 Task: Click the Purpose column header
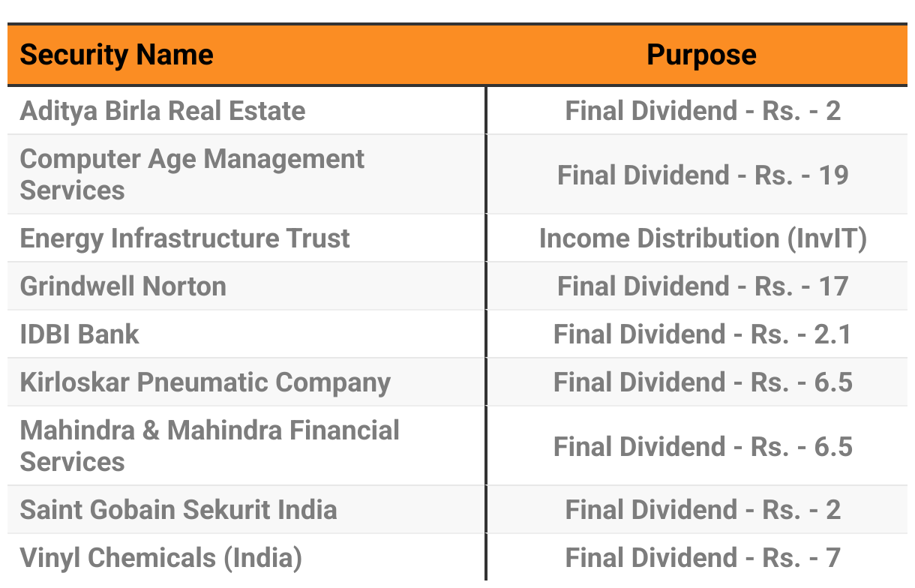(701, 55)
